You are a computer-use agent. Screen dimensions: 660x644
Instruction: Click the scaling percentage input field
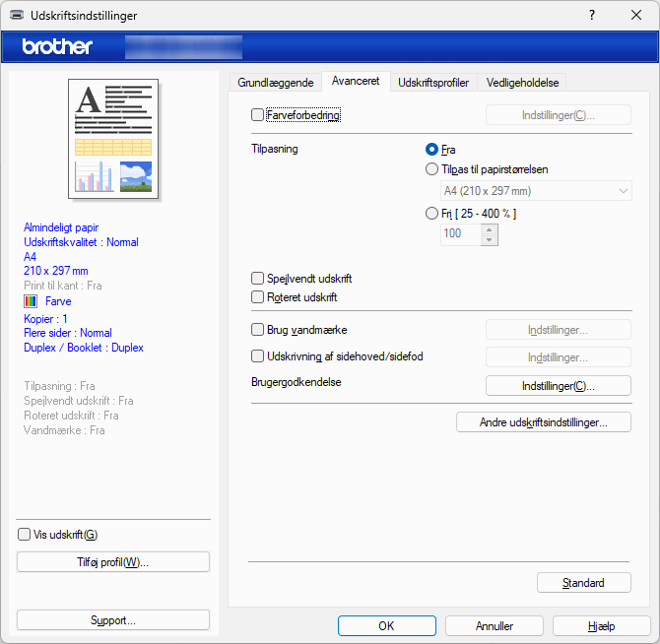coord(460,234)
